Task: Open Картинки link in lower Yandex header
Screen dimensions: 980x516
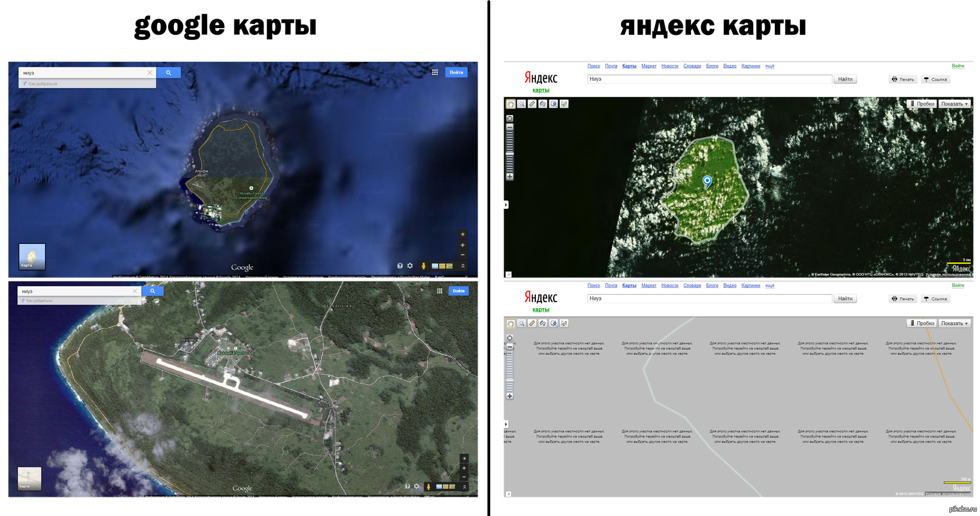Action: pos(751,286)
